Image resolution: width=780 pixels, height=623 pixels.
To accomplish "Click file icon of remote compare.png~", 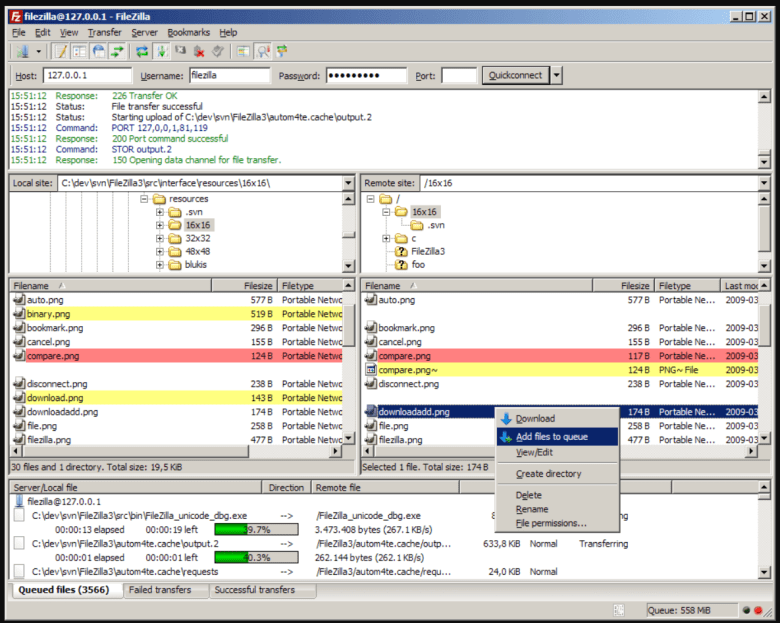I will tap(371, 370).
